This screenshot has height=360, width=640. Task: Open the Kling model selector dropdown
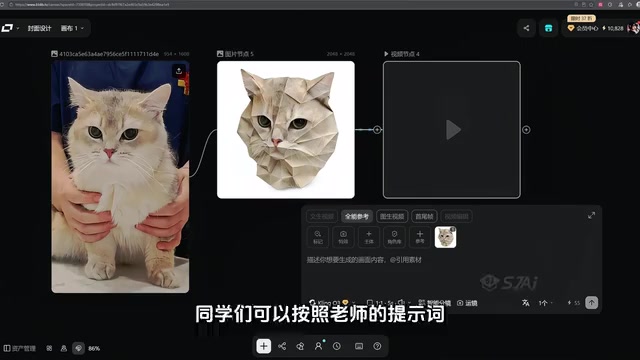[x=332, y=303]
